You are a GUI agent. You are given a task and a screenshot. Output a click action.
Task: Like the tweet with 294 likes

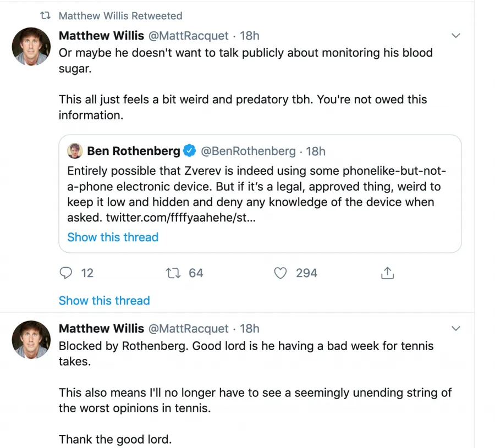pos(280,273)
